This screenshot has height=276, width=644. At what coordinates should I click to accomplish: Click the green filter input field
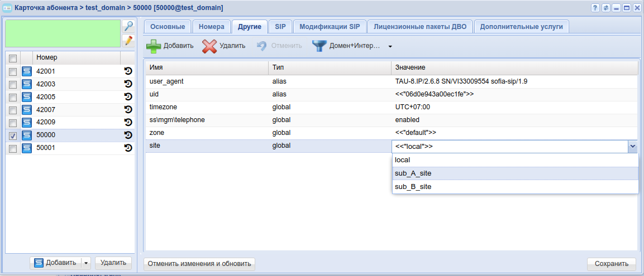63,33
